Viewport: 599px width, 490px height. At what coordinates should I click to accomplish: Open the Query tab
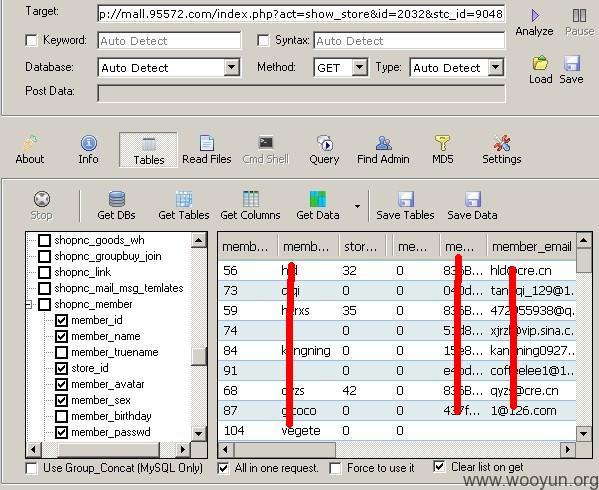[x=324, y=149]
